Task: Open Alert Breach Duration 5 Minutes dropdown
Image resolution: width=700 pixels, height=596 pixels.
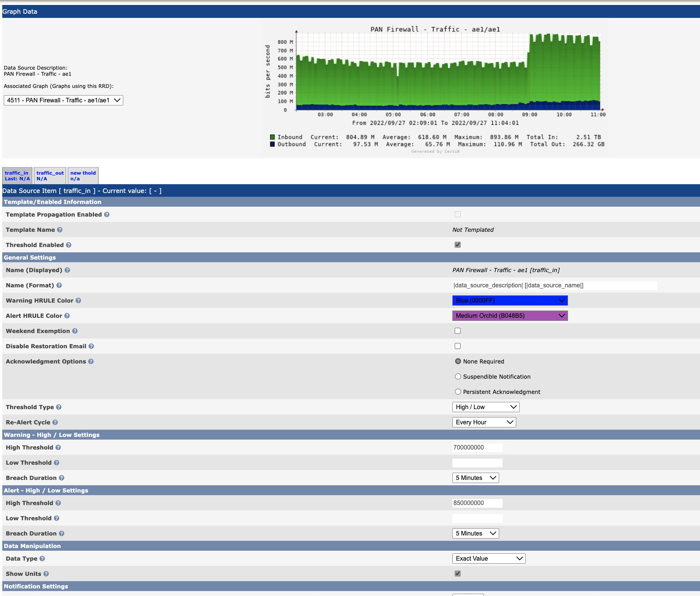Action: coord(476,534)
